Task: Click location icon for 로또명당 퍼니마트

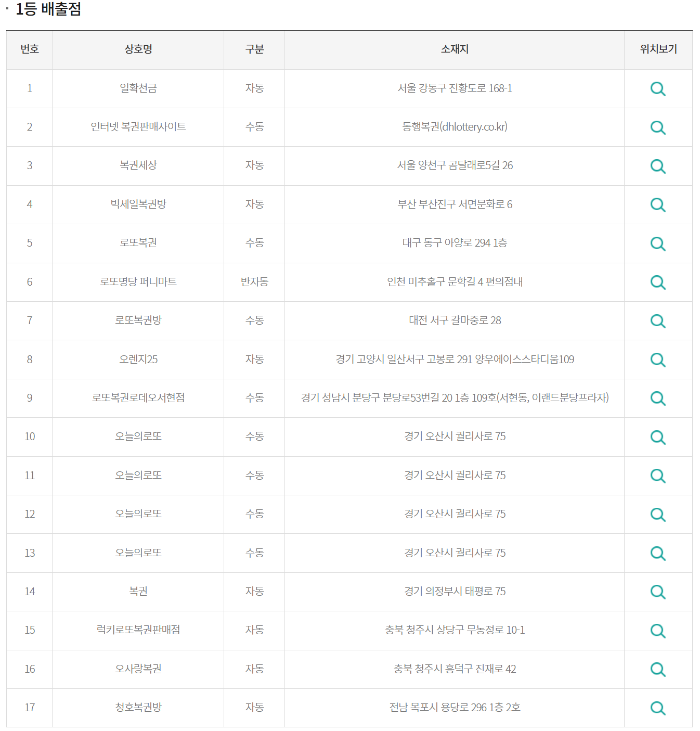Action: (x=658, y=282)
